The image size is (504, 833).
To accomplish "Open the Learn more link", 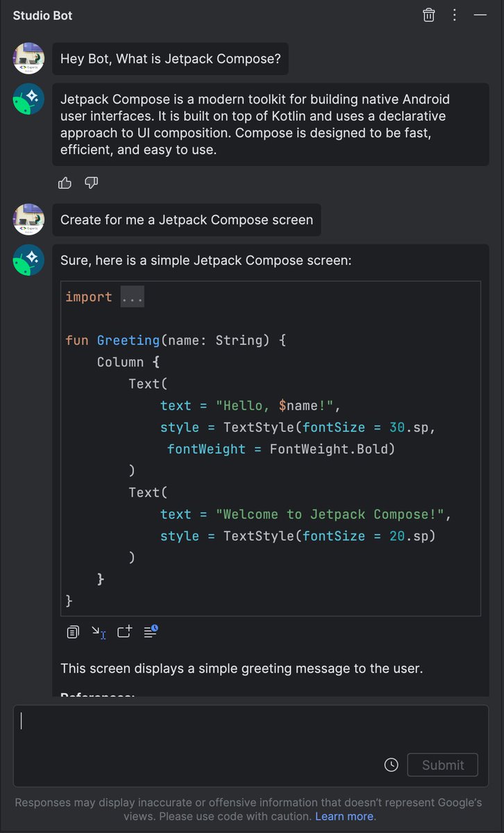I will [x=345, y=816].
